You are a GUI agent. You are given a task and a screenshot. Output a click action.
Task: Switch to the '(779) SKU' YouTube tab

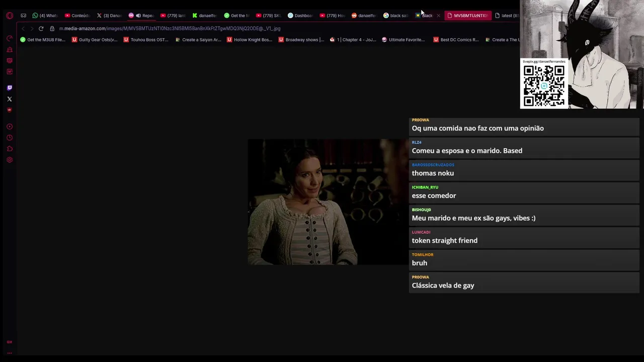[268, 16]
